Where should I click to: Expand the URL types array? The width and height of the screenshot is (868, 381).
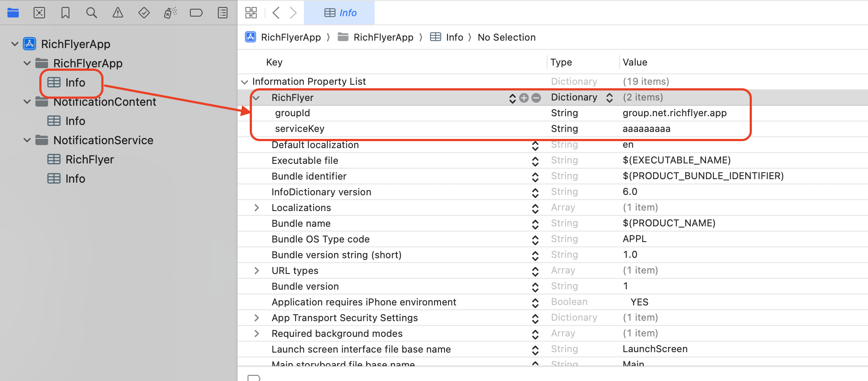click(257, 271)
